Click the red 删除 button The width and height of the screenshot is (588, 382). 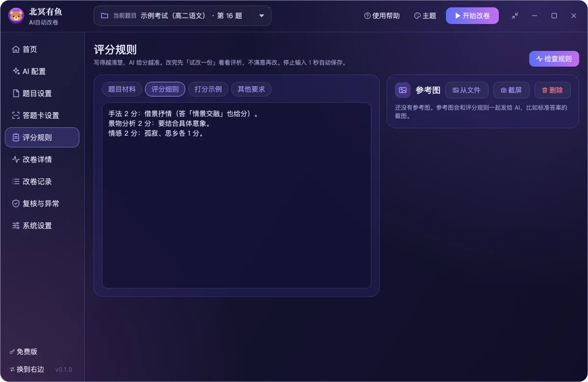(x=553, y=90)
